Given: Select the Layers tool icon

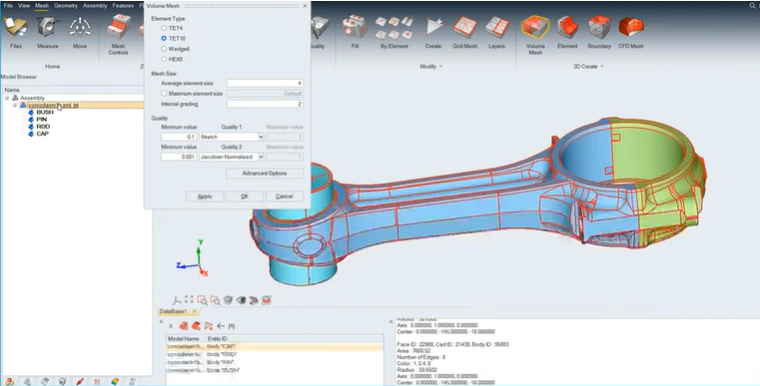Looking at the screenshot, I should [497, 27].
